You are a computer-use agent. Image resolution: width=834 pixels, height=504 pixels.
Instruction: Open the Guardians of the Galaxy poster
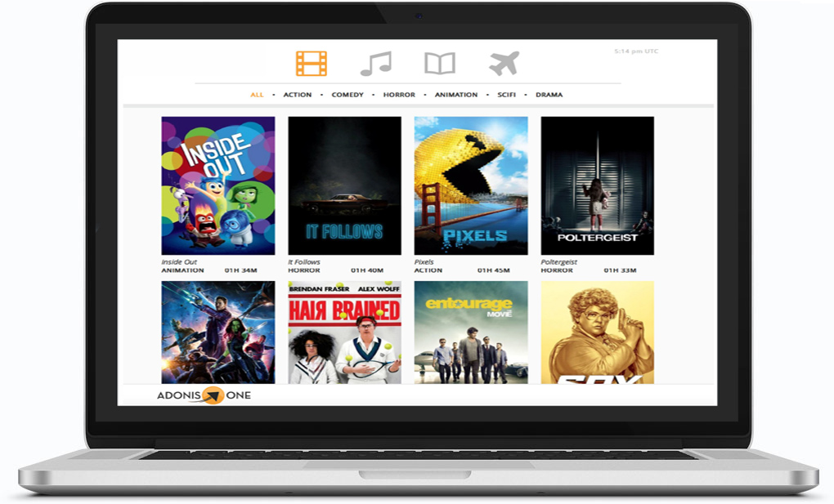pos(218,332)
